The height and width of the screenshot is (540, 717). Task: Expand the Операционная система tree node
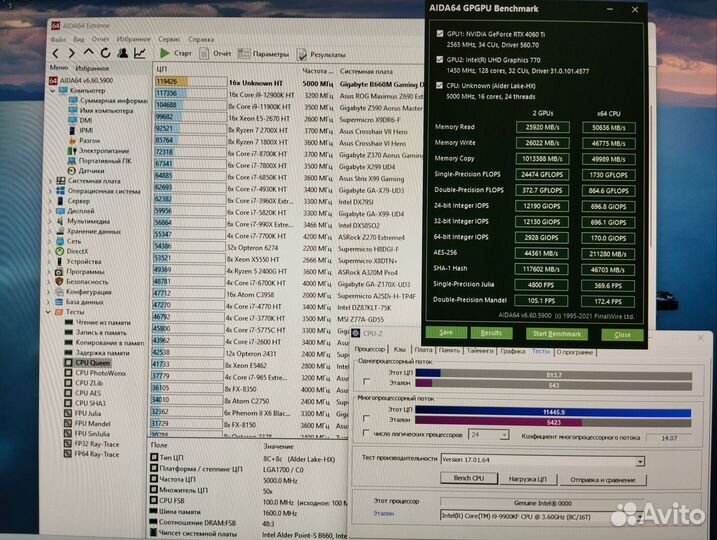click(x=50, y=191)
